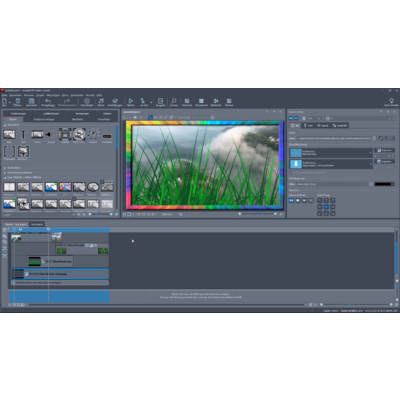Image resolution: width=400 pixels, height=400 pixels.
Task: Expand the Aufnahme section in the toolbox
Action: pos(13,168)
